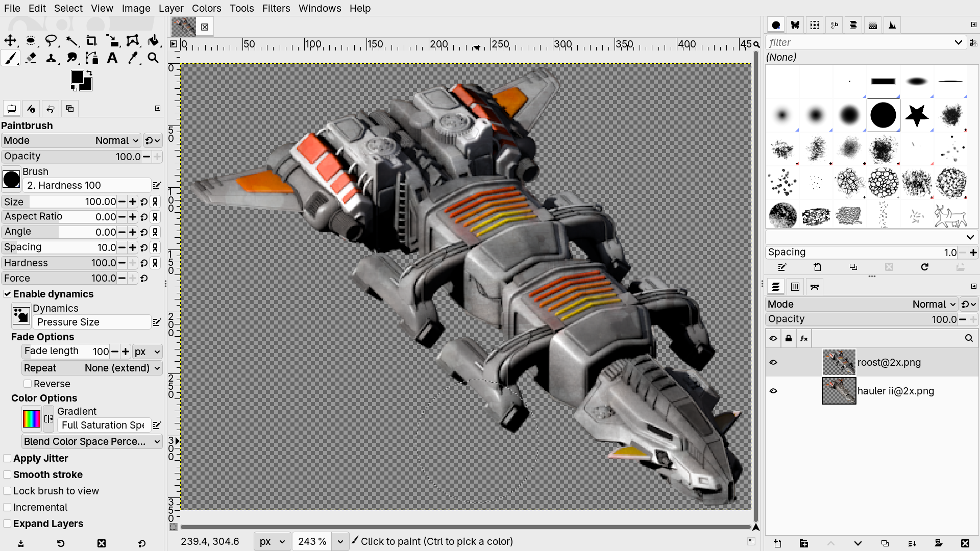Image resolution: width=980 pixels, height=551 pixels.
Task: Hide the roost@2x.png layer
Action: (773, 362)
